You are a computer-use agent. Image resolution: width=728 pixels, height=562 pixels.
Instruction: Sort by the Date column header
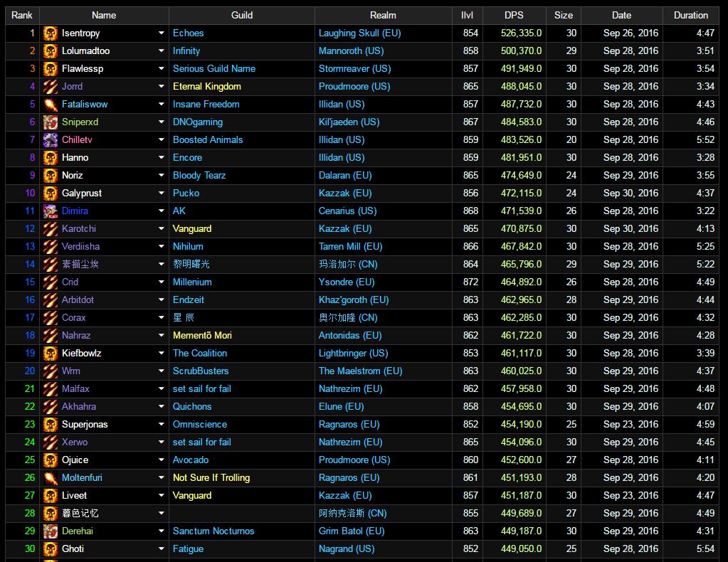622,16
